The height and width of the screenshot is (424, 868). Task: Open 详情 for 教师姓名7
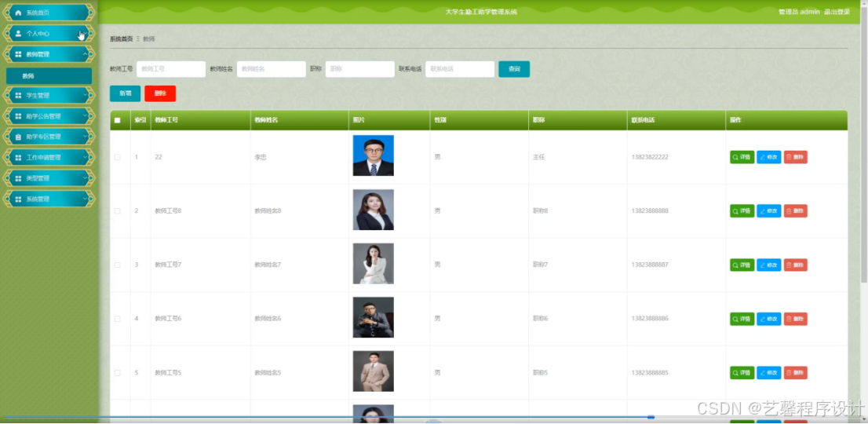point(742,265)
